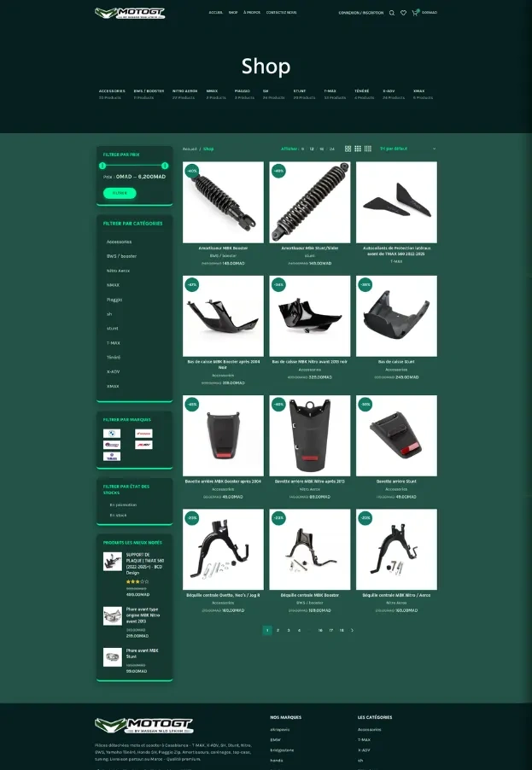Open Bavette arrière MBK Nitro product image
The width and height of the screenshot is (532, 770).
(x=310, y=436)
